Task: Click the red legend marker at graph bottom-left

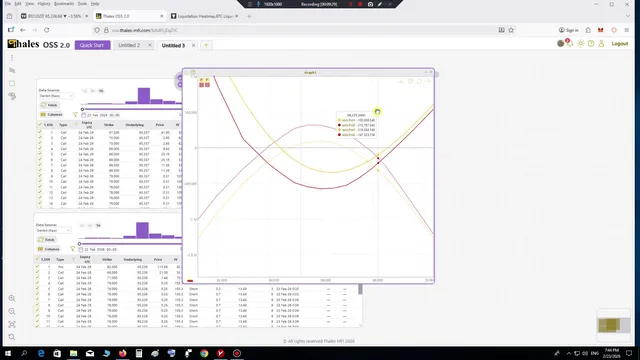Action: (190, 281)
